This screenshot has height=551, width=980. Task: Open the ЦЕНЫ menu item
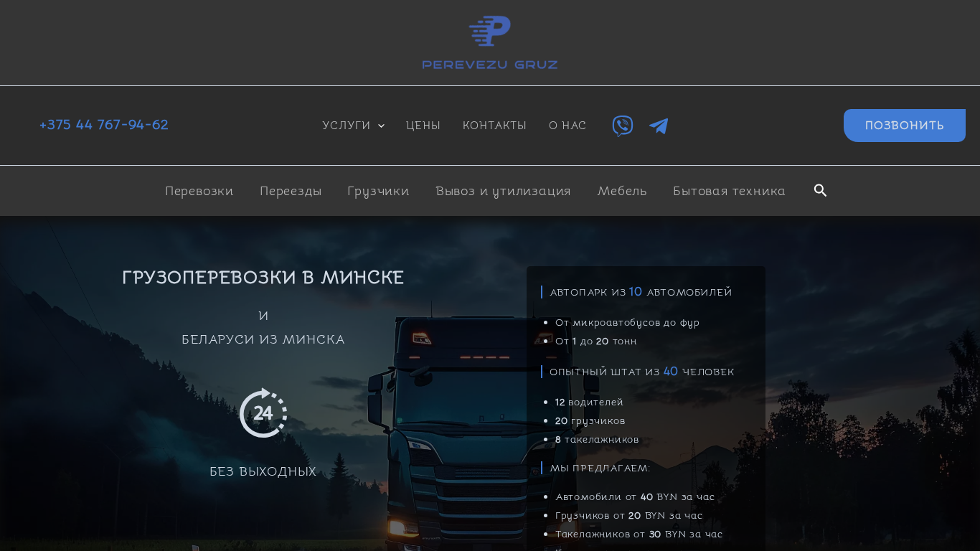[x=423, y=126]
